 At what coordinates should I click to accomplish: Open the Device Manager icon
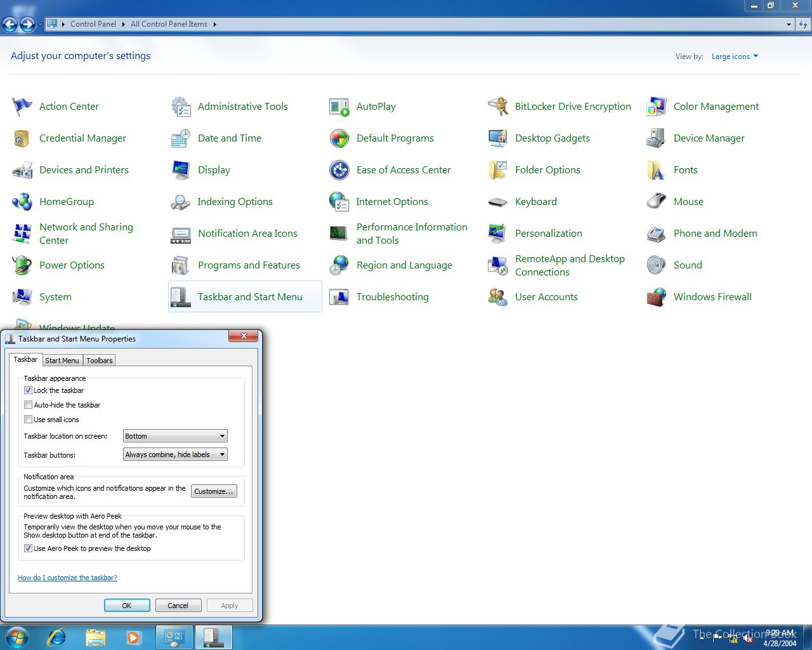click(x=657, y=138)
